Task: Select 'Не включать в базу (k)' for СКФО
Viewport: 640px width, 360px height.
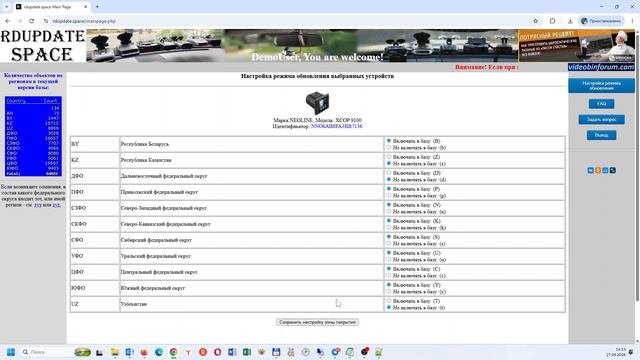Action: [389, 227]
